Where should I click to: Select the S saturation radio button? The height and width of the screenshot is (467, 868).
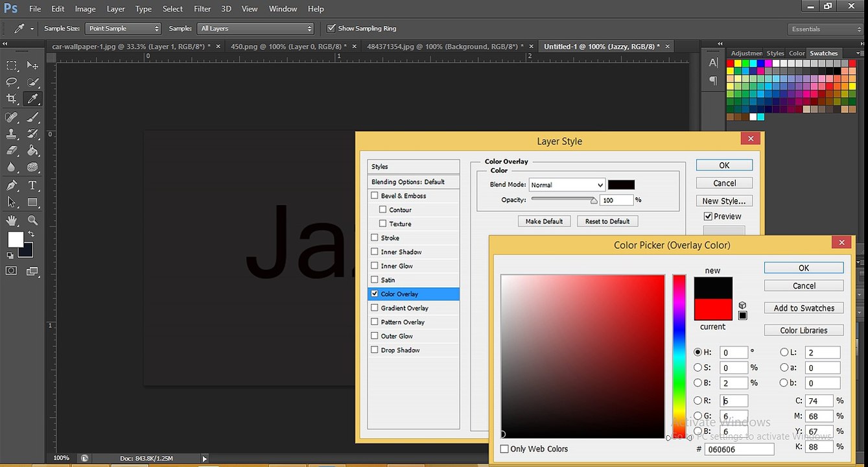pyautogui.click(x=698, y=368)
